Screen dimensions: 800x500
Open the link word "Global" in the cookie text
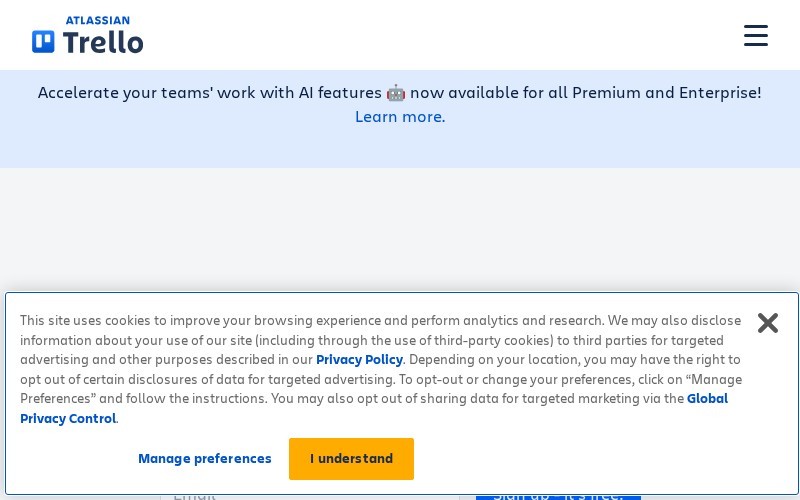(x=707, y=398)
